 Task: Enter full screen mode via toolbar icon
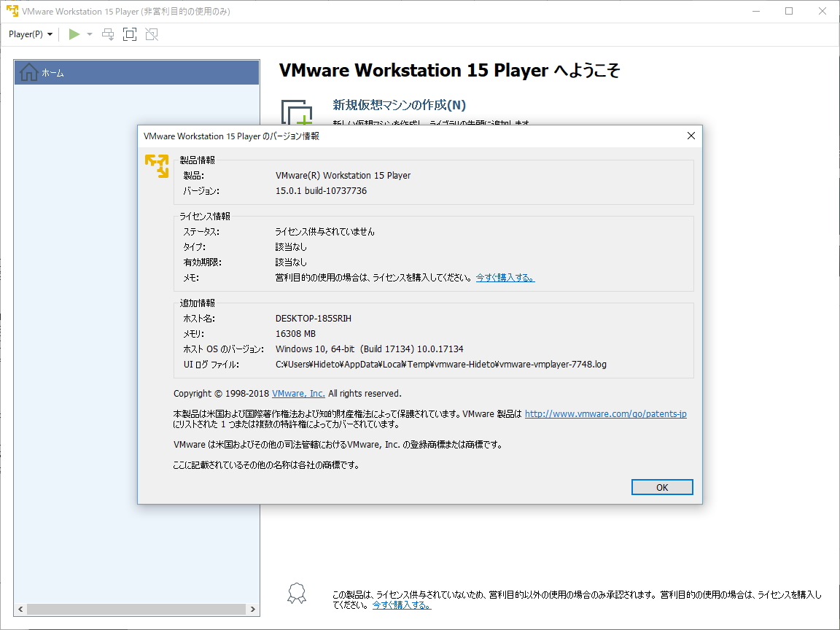(129, 34)
